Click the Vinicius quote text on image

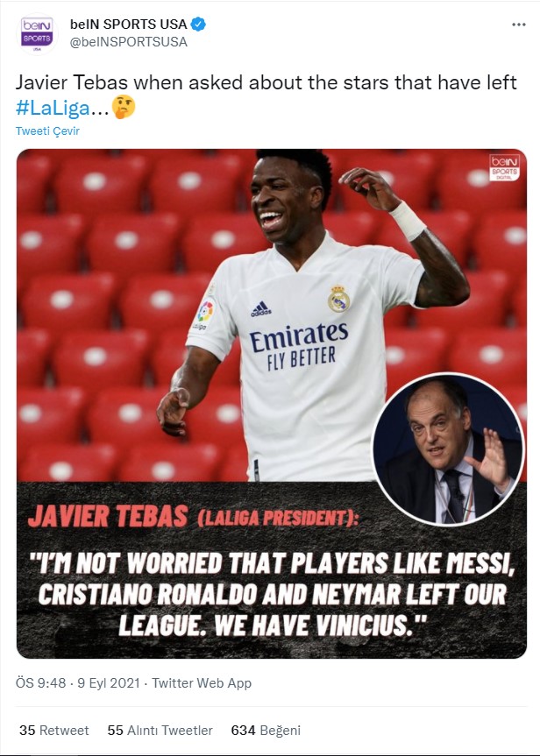272,594
